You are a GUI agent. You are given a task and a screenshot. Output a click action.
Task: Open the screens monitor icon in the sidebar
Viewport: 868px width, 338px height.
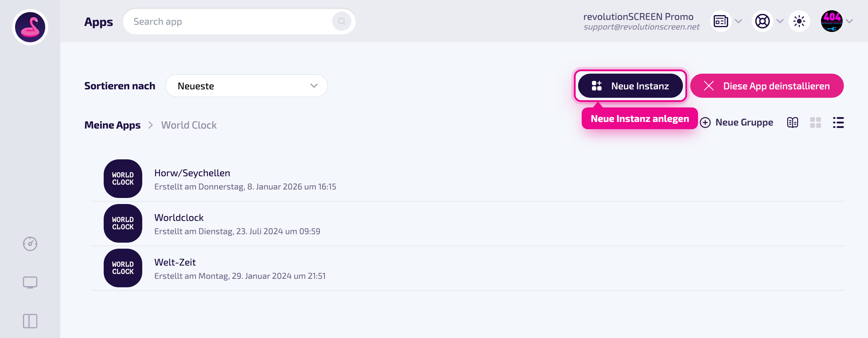pos(30,282)
